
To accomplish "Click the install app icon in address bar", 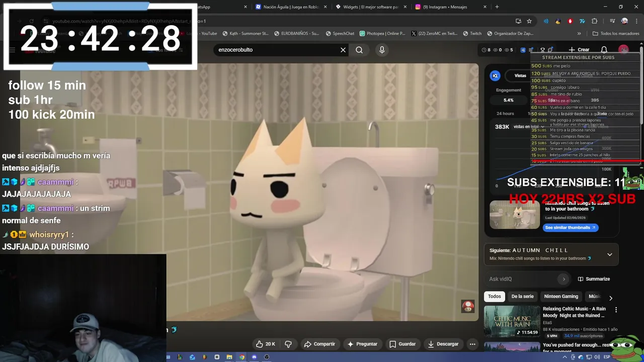I will (x=518, y=21).
